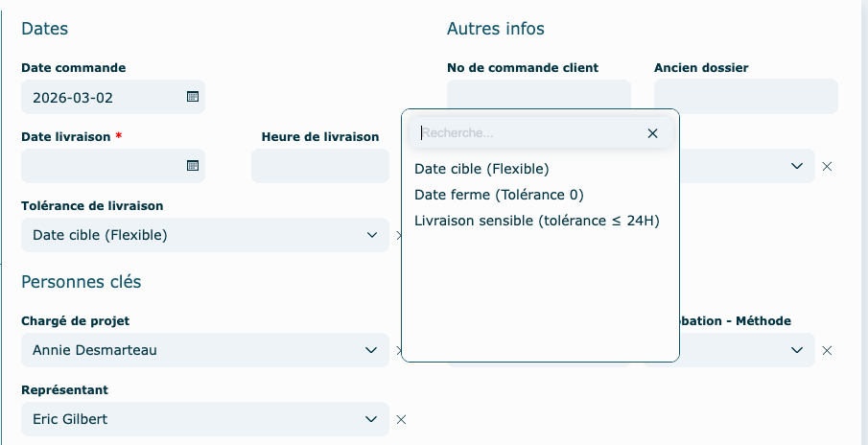
Task: Open the Date commande calendar picker icon
Action: click(x=192, y=97)
